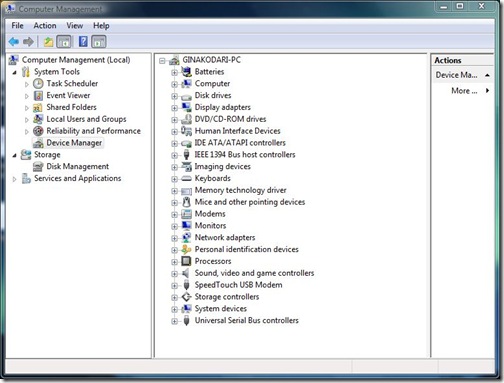Screen dimensions: 504x383
Task: Click the Computer Management title bar icon
Action: tap(10, 8)
